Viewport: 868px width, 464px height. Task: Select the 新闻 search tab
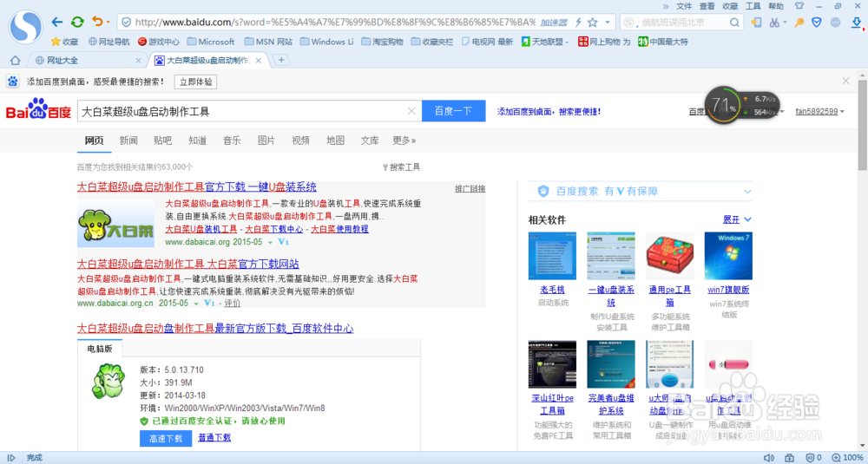pos(128,141)
